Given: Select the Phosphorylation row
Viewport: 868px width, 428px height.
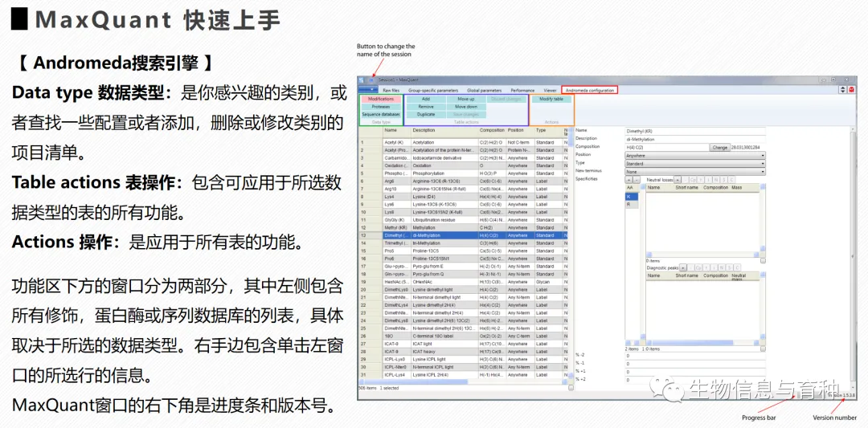Looking at the screenshot, I should pos(463,173).
